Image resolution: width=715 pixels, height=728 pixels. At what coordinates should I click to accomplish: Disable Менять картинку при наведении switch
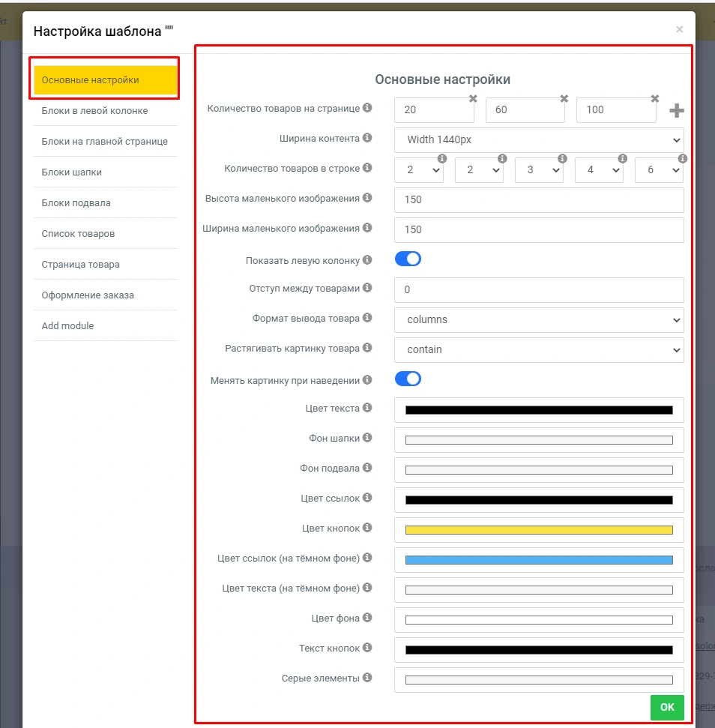click(x=408, y=379)
